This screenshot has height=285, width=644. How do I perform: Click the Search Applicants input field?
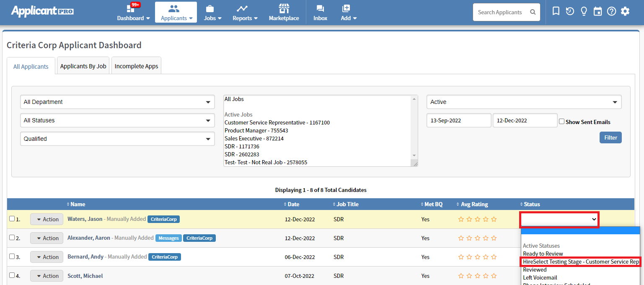pyautogui.click(x=501, y=13)
